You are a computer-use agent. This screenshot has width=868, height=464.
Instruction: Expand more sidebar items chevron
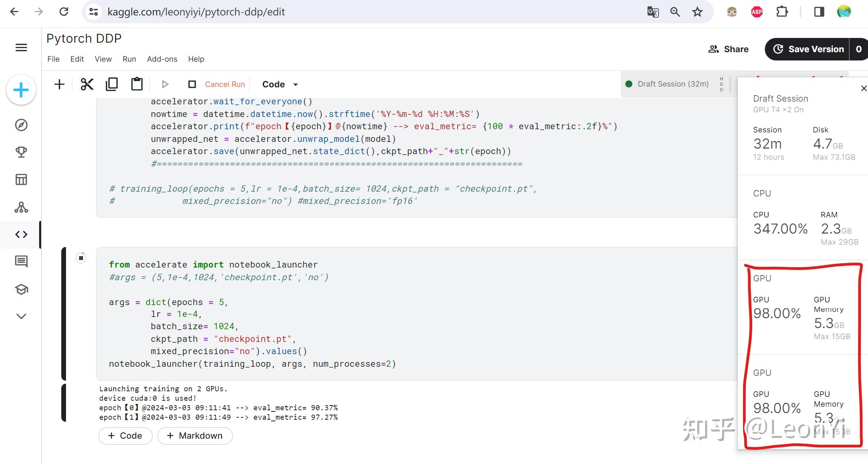tap(21, 316)
